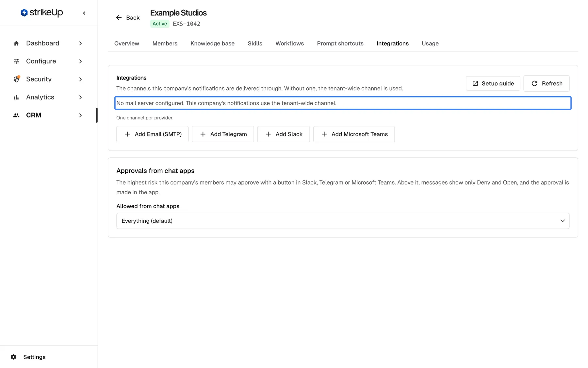The height and width of the screenshot is (368, 588).
Task: Expand the Configure menu chevron
Action: (x=80, y=61)
